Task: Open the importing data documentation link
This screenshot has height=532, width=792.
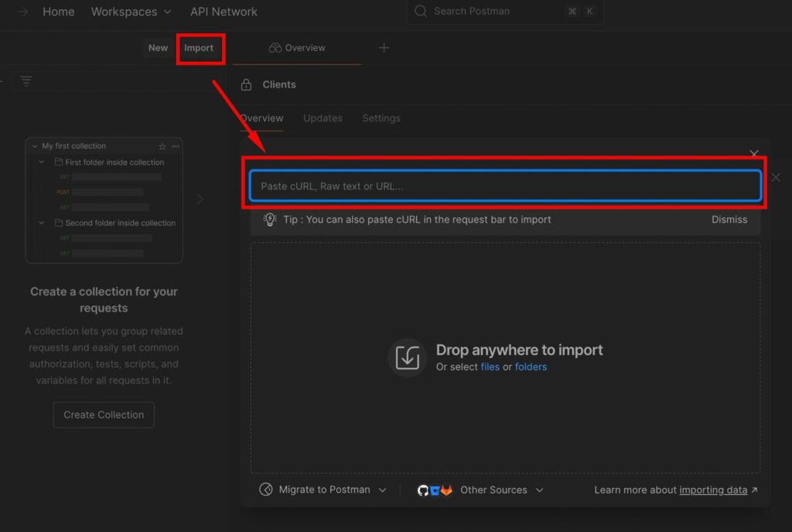Action: (713, 490)
